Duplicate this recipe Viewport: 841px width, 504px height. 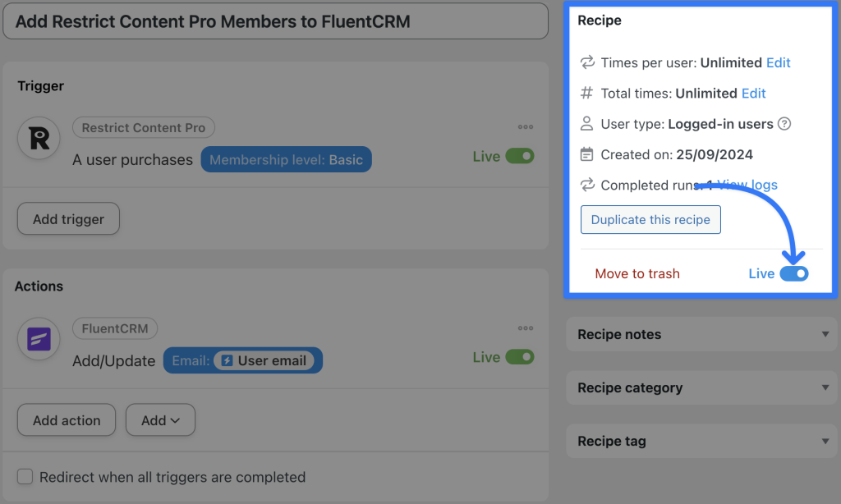650,219
